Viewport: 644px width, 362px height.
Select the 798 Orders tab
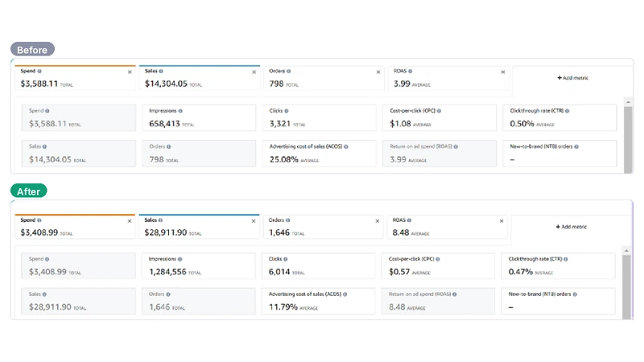(324, 77)
